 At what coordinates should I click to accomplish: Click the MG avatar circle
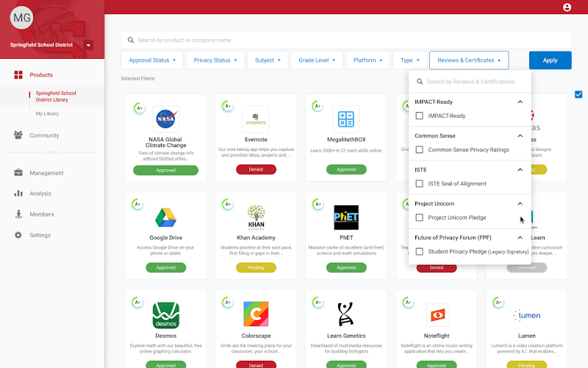22,18
